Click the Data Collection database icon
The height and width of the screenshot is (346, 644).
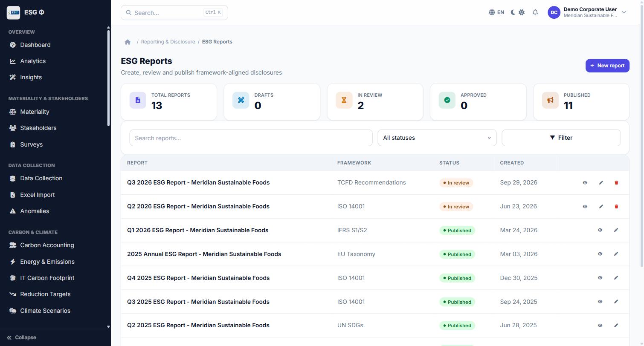[12, 179]
